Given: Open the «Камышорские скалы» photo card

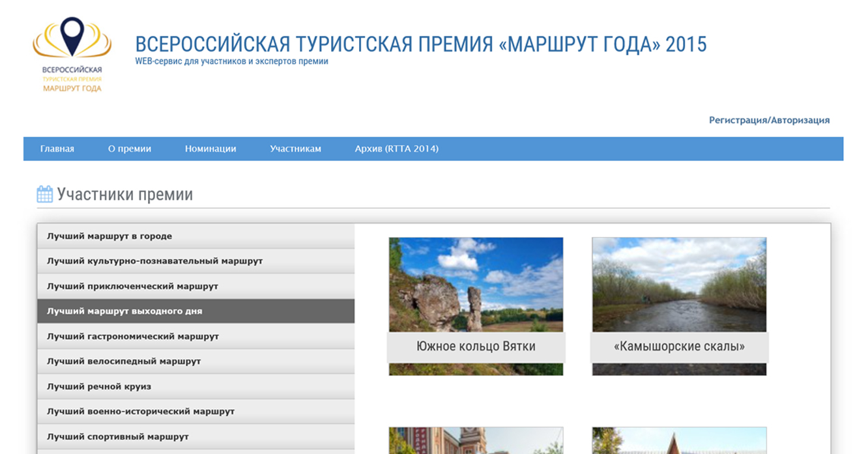Looking at the screenshot, I should 679,306.
